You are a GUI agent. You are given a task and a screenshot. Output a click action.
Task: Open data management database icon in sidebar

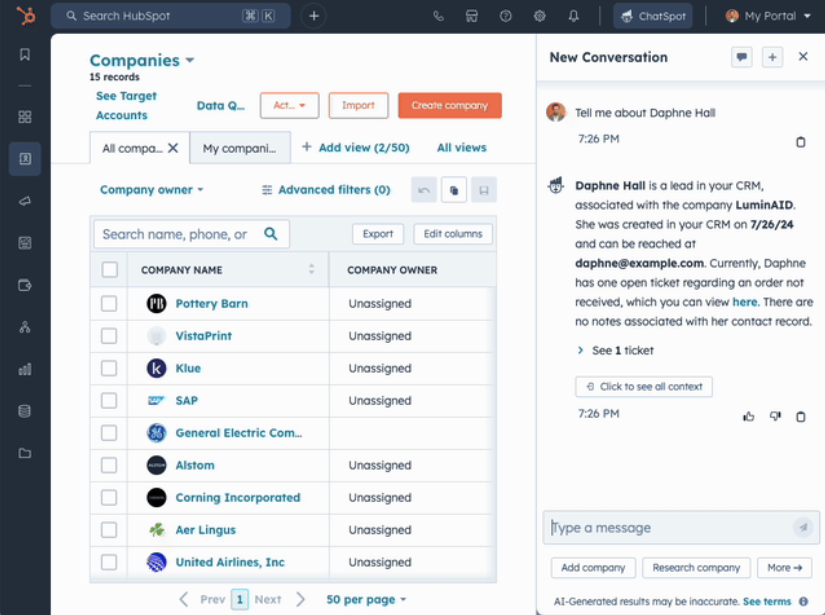pos(25,411)
